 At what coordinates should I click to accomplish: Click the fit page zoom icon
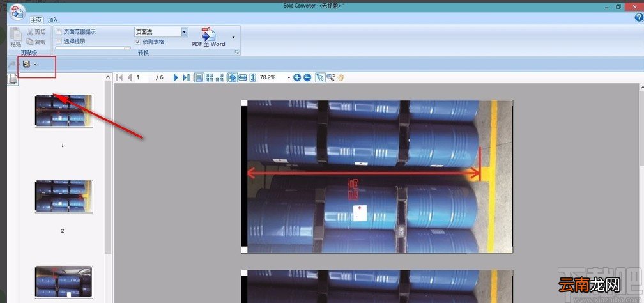point(232,77)
